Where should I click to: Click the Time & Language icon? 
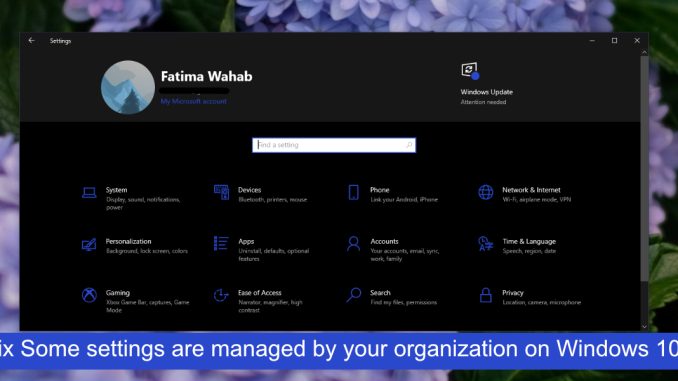point(485,243)
